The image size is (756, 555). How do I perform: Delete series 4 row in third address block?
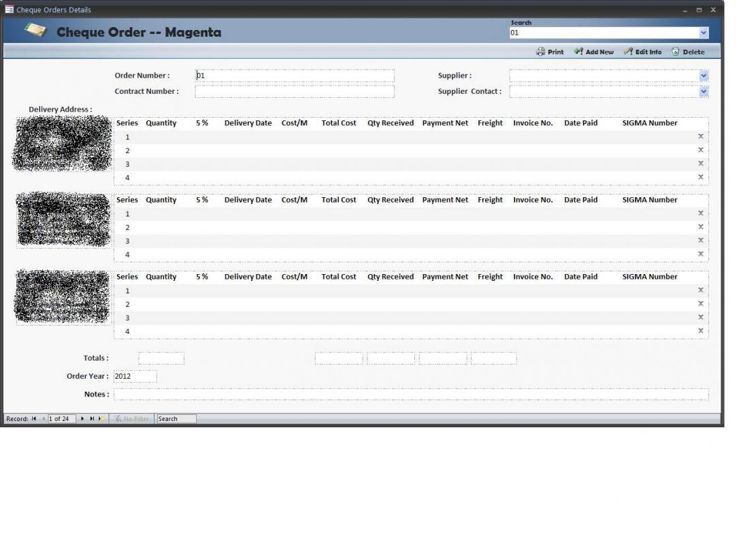click(701, 331)
